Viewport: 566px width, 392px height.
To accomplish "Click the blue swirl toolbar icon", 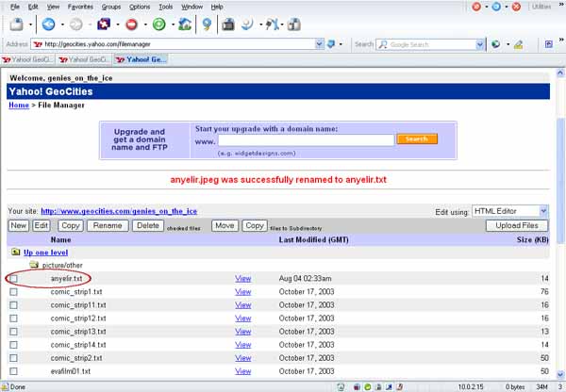I will (247, 24).
